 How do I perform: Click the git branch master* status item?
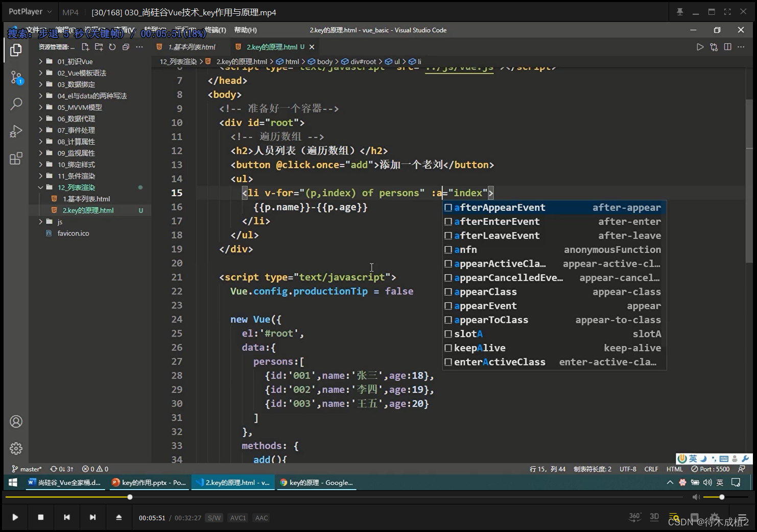point(27,469)
